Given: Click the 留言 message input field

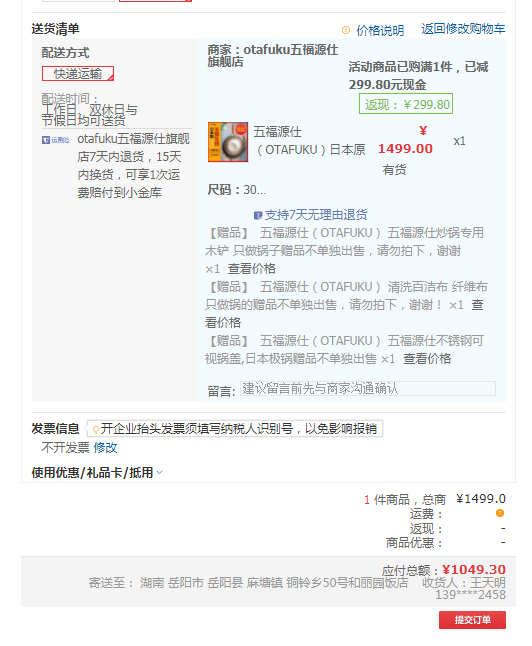Looking at the screenshot, I should (x=368, y=389).
